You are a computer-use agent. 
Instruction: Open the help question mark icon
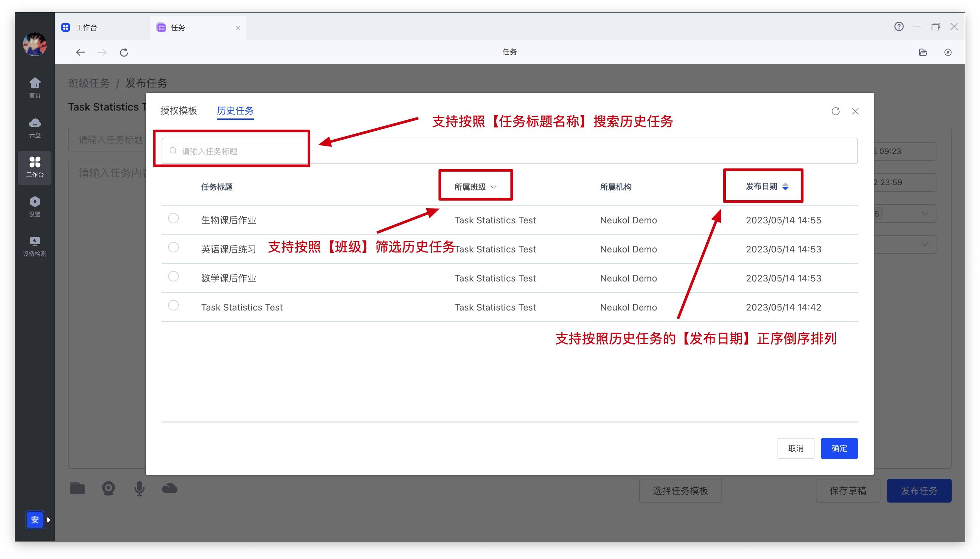tap(899, 26)
